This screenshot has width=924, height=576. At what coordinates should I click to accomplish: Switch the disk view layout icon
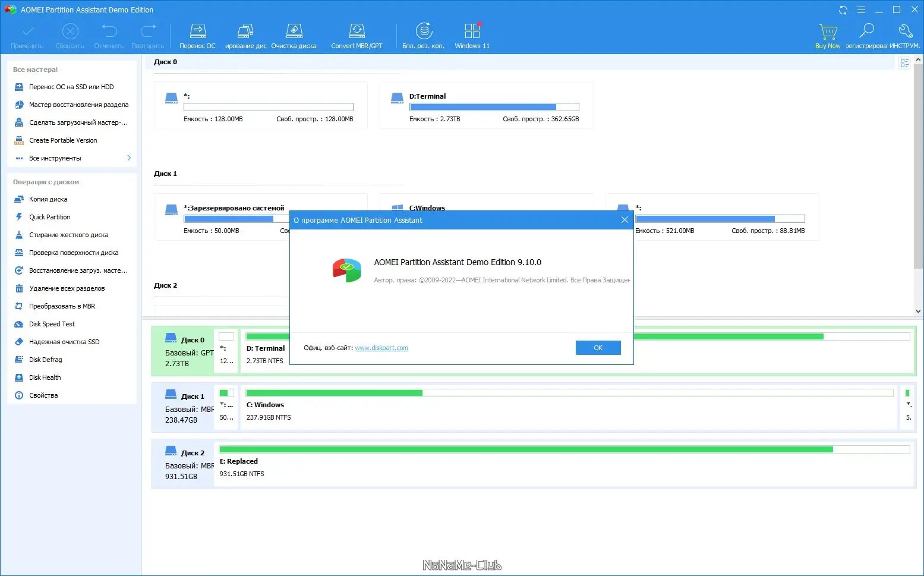pyautogui.click(x=904, y=63)
